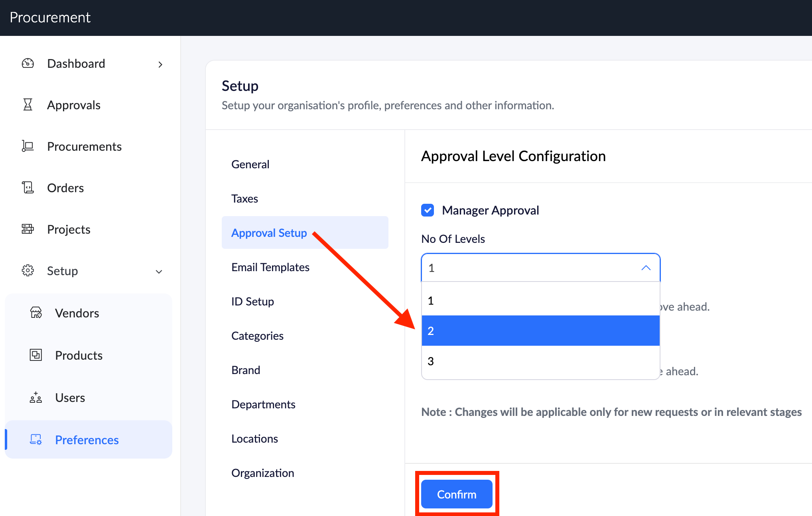812x516 pixels.
Task: Click the Procurements cart icon
Action: point(28,146)
